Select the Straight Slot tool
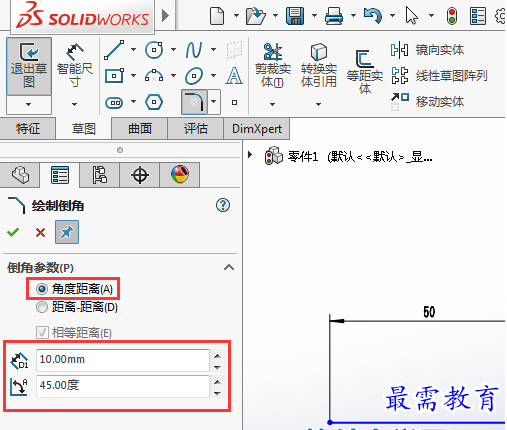Screen dimensions: 507x430 [114, 102]
